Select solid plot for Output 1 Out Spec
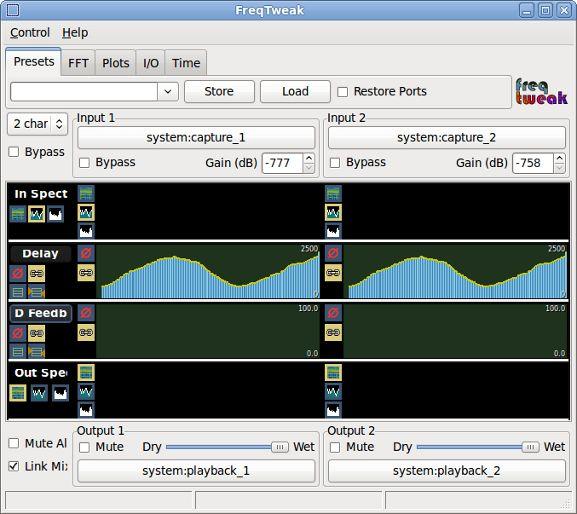This screenshot has width=577, height=514. tap(86, 410)
